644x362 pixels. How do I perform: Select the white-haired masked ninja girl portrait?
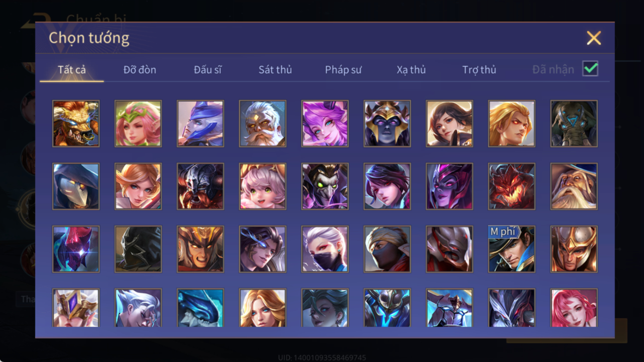point(325,249)
